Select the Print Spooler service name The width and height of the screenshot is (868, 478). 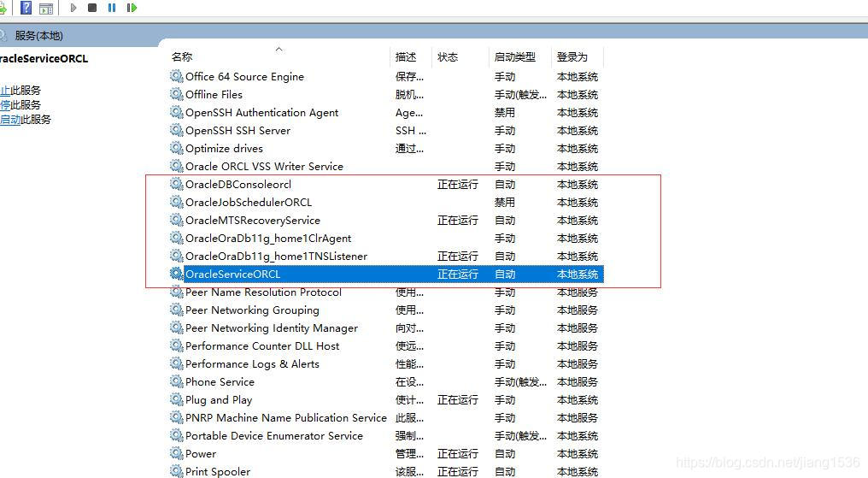click(218, 471)
